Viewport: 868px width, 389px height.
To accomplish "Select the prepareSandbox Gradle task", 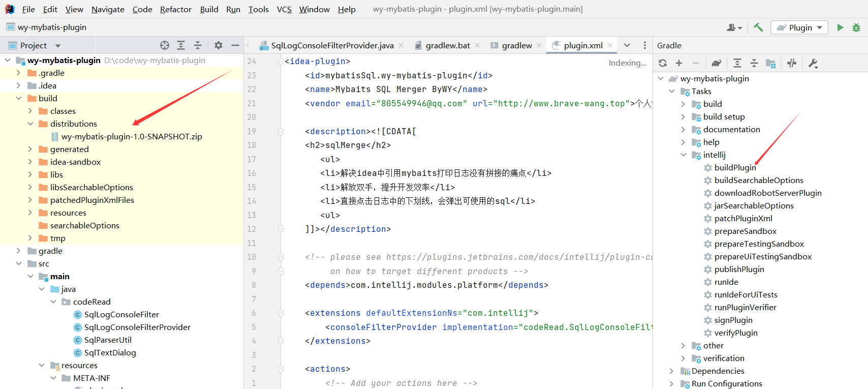I will point(745,231).
